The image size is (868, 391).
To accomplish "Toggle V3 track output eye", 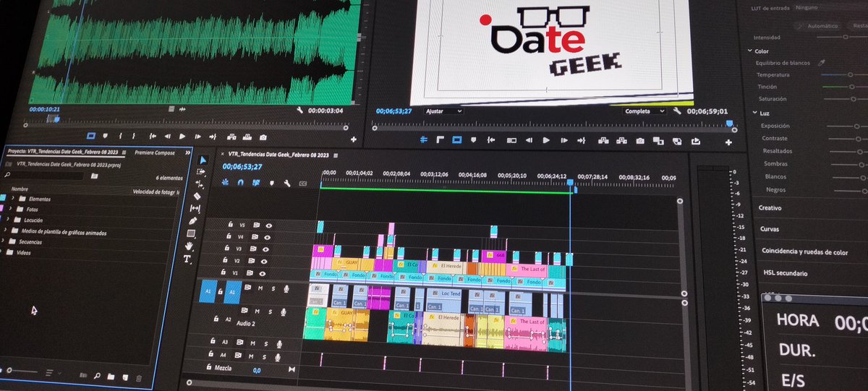I will click(267, 248).
